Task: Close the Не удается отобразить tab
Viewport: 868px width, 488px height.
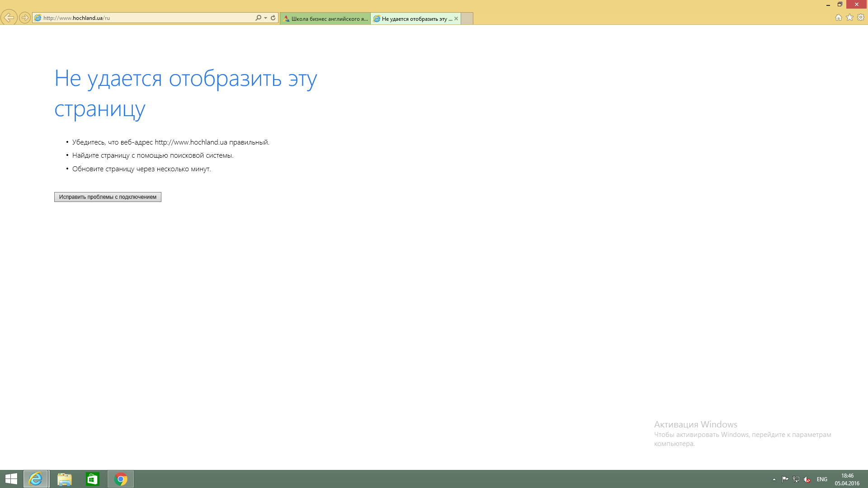Action: coord(456,19)
